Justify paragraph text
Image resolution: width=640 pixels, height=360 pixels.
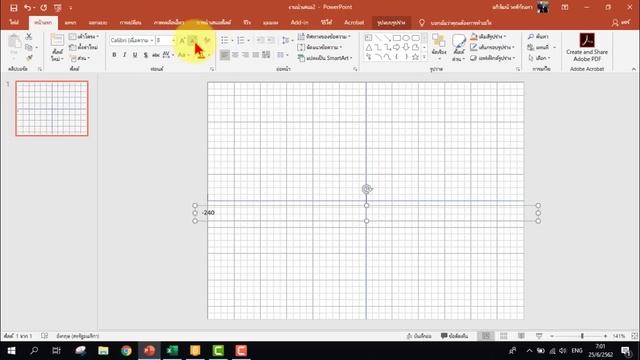click(256, 55)
